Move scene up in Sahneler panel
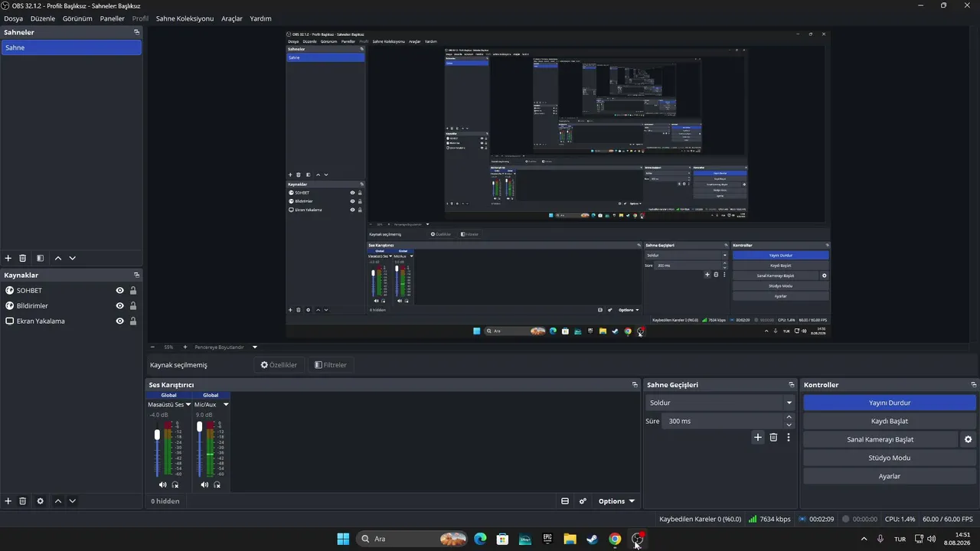Viewport: 980px width, 551px height. tap(58, 259)
